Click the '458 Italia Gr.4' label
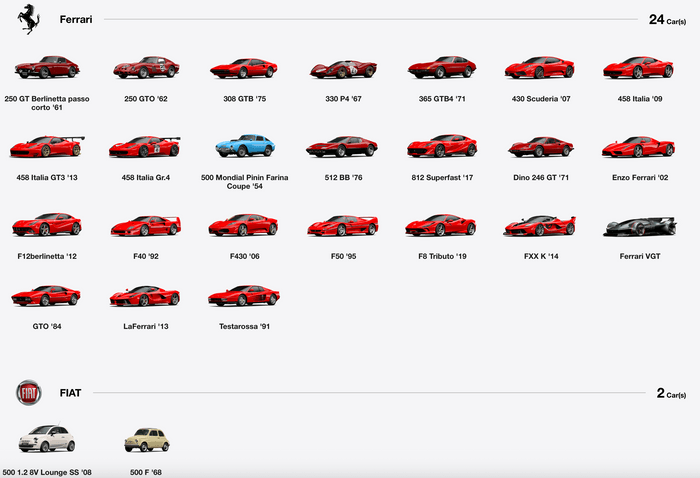Image resolution: width=700 pixels, height=478 pixels. pos(146,177)
